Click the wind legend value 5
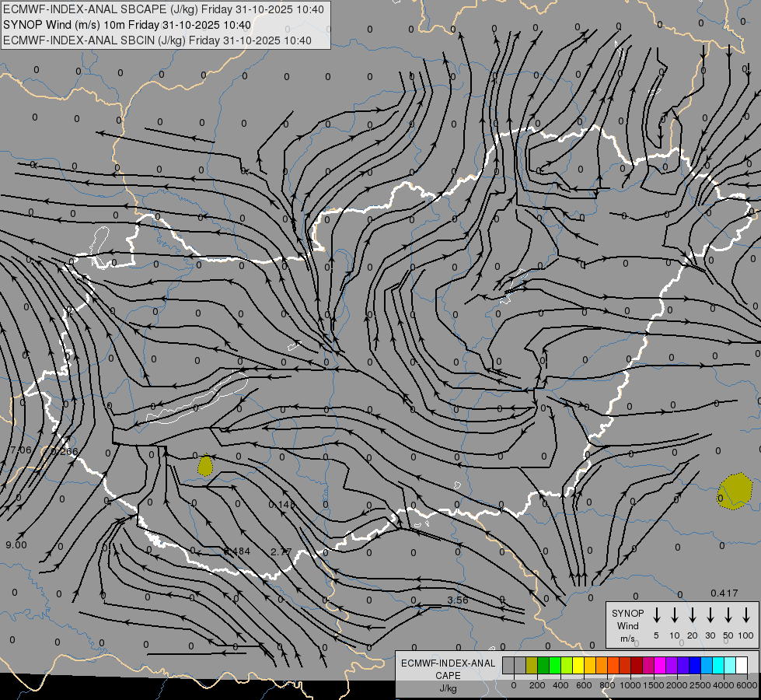The height and width of the screenshot is (700, 761). (x=656, y=635)
